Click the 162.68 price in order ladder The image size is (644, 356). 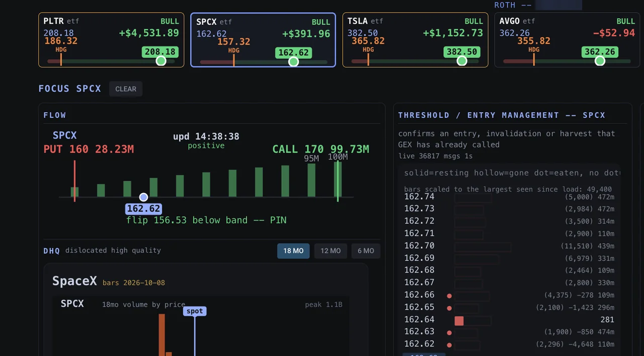[x=419, y=270]
